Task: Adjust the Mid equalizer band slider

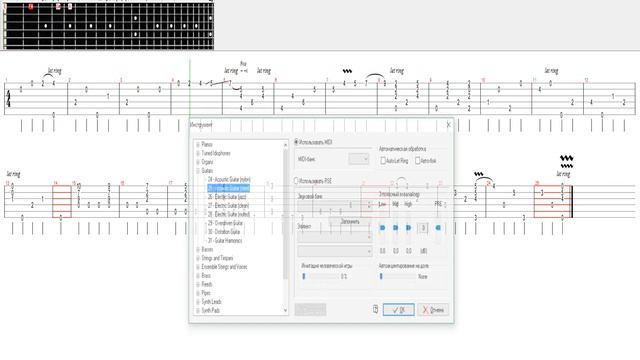Action: point(396,228)
